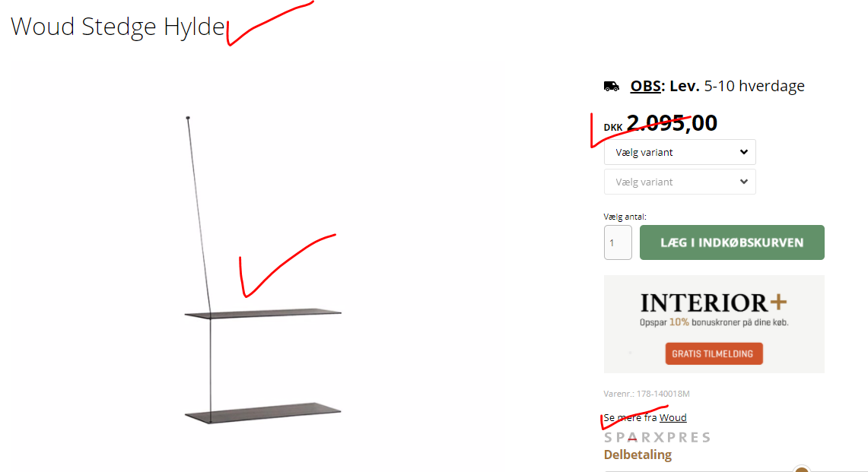This screenshot has width=868, height=472.
Task: Click the chevron arrow of the first variant selector
Action: point(743,152)
